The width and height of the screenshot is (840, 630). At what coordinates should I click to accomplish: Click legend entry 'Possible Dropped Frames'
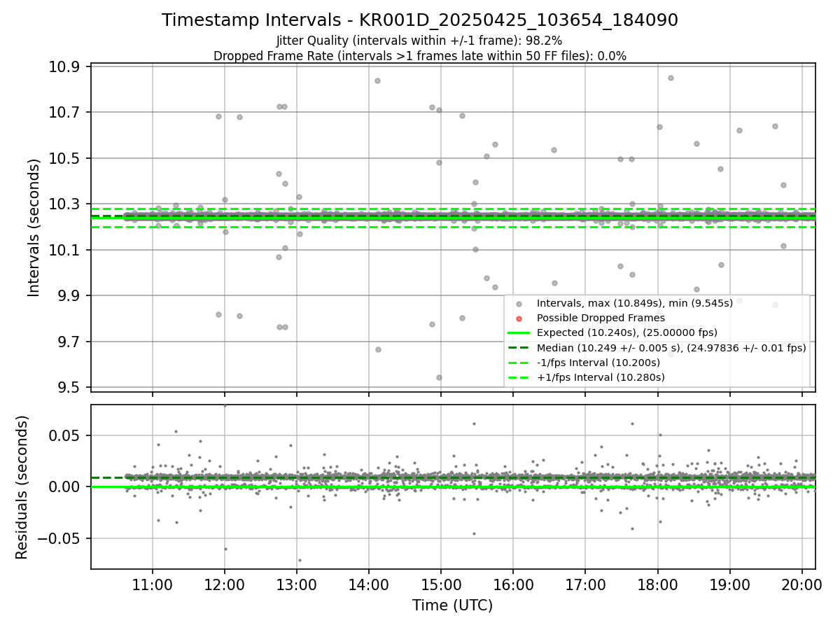point(601,318)
